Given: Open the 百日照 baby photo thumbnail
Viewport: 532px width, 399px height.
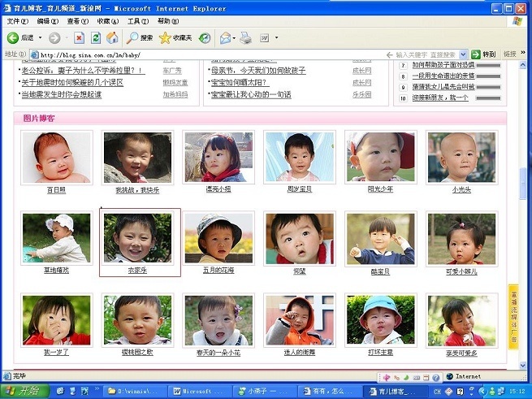Looking at the screenshot, I should [x=56, y=157].
